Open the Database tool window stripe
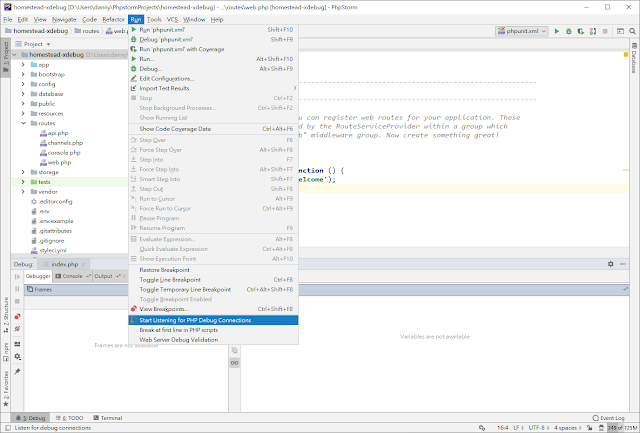Screen dimensions: 640x433 point(634,58)
